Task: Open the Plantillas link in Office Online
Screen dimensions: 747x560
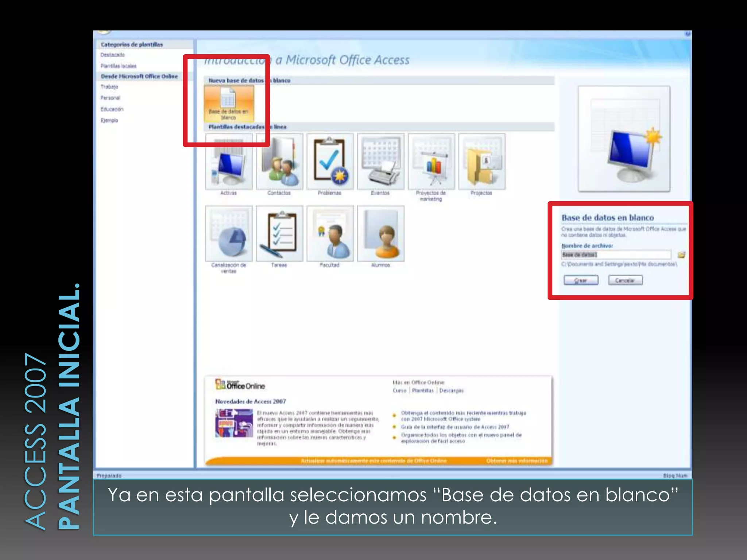Action: pyautogui.click(x=423, y=390)
